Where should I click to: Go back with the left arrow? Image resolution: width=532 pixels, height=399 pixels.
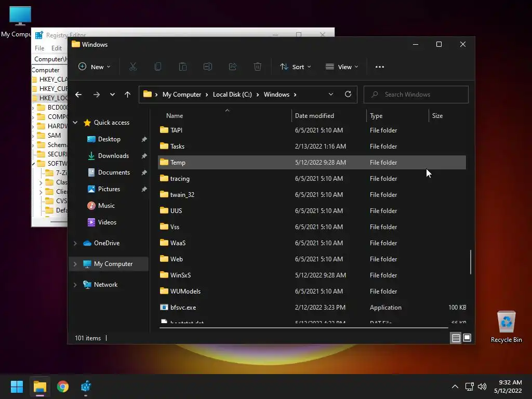point(78,95)
